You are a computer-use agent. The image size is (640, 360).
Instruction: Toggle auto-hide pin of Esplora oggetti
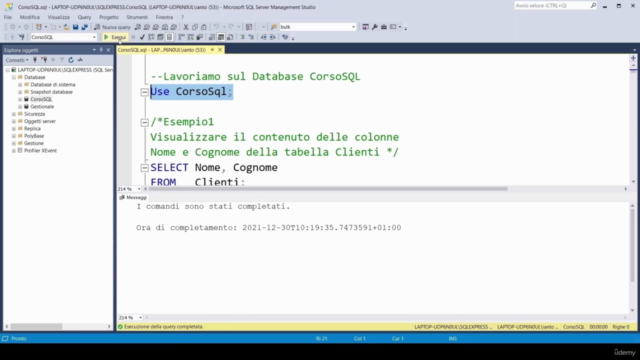click(101, 50)
